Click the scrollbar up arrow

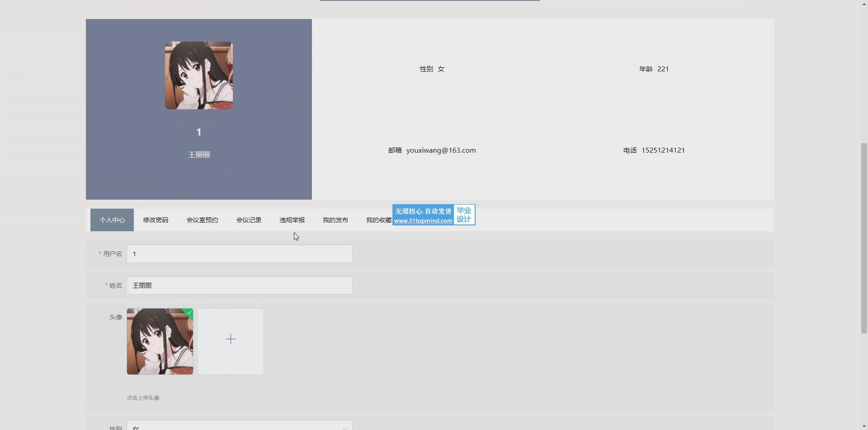coord(864,4)
